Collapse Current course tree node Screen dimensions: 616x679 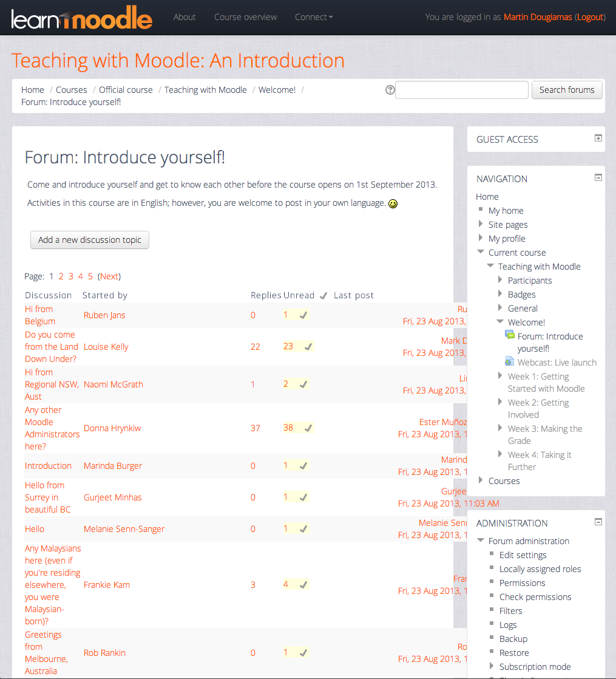[x=481, y=251]
